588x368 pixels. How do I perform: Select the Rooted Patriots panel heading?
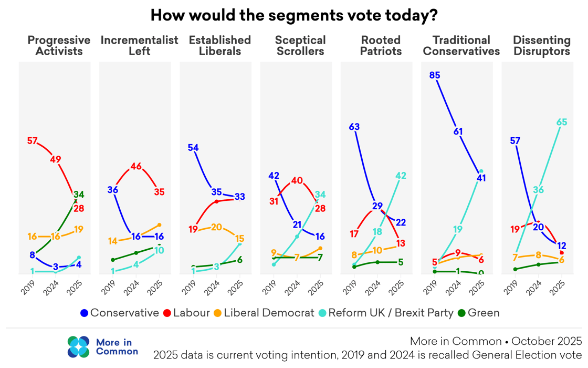(381, 46)
